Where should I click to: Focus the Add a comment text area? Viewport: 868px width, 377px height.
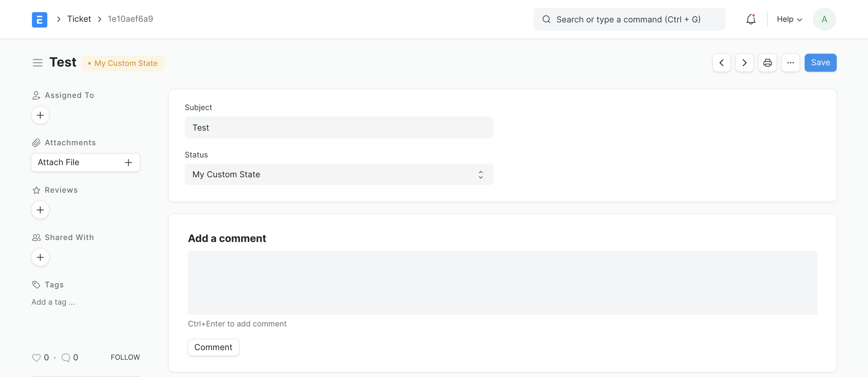(502, 283)
